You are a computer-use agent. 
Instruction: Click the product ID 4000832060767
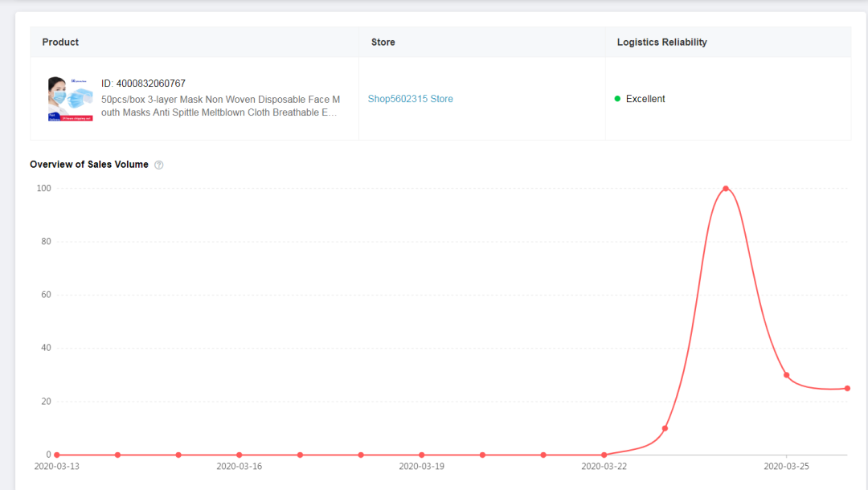(143, 84)
